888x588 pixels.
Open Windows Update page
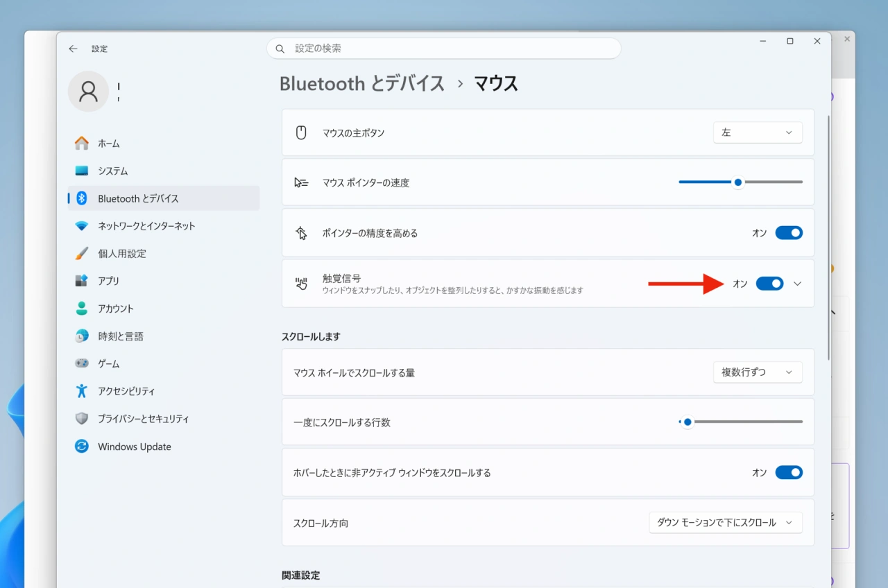[x=163, y=447]
